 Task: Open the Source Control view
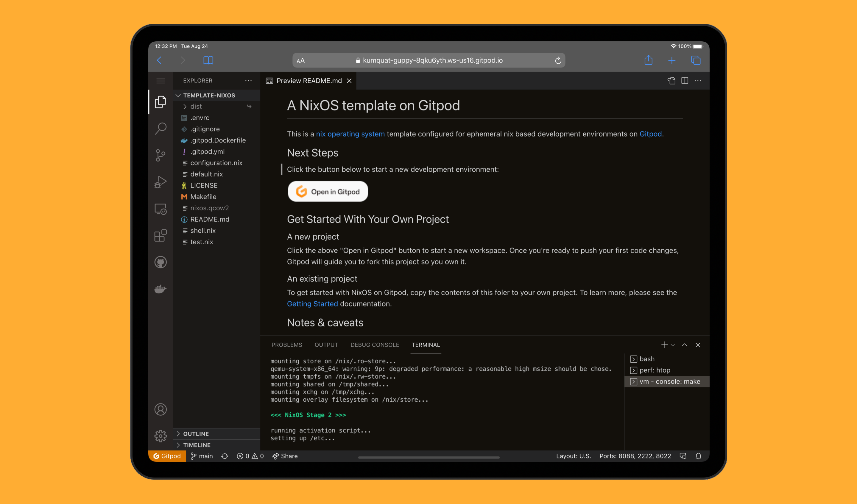pos(160,155)
